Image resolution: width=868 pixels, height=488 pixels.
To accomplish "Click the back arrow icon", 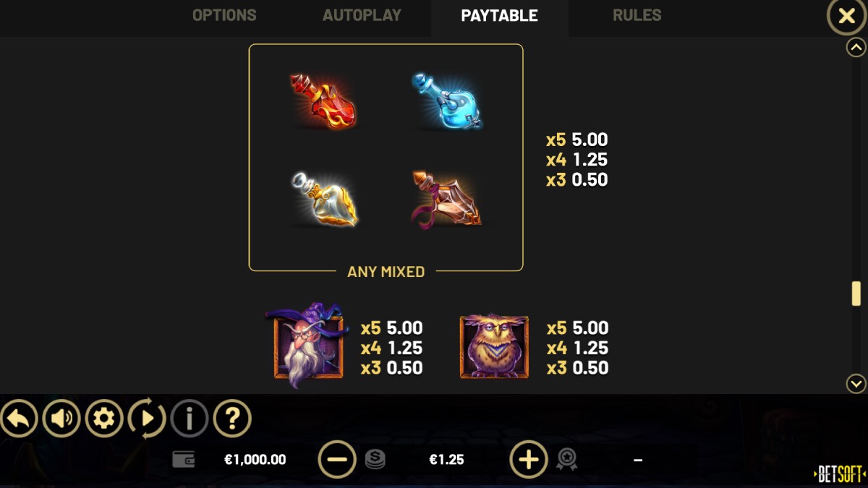I will click(x=19, y=418).
